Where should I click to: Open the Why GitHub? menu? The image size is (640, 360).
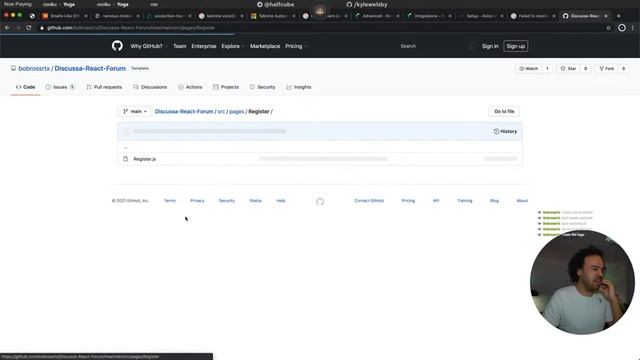[x=149, y=46]
